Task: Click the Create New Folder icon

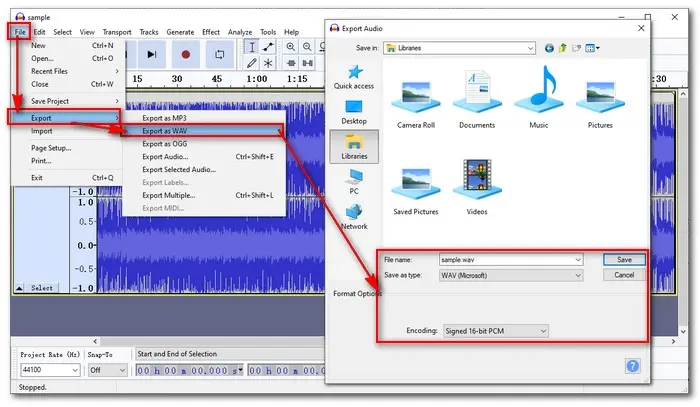Action: click(x=576, y=48)
